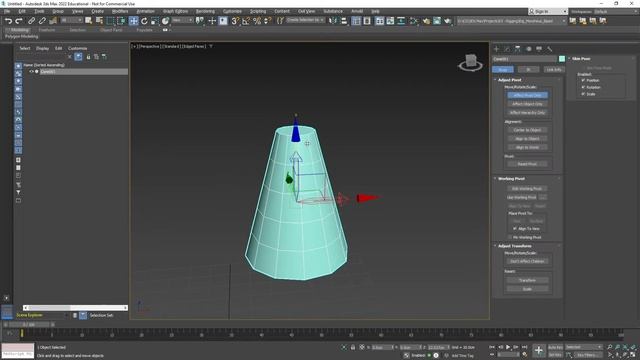Open the selection filter All dropdown
640x360 pixels.
pos(71,20)
